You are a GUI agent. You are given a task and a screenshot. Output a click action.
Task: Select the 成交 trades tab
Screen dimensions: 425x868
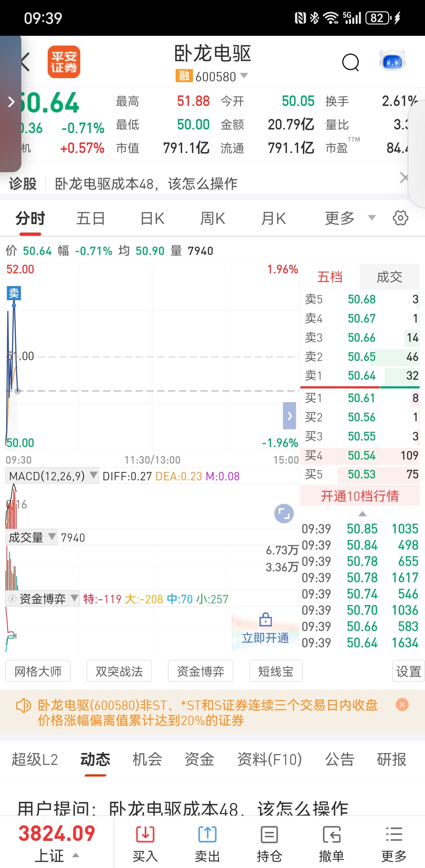[x=389, y=277]
